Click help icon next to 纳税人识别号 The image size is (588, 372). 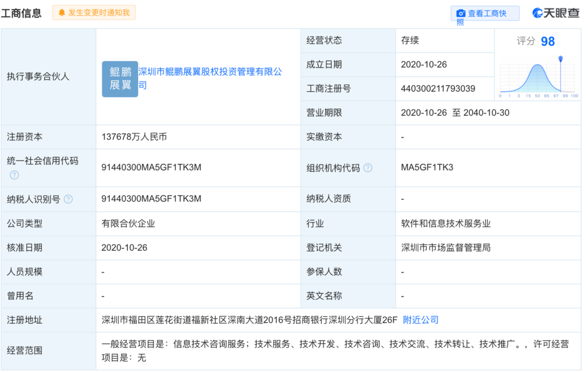pyautogui.click(x=68, y=199)
